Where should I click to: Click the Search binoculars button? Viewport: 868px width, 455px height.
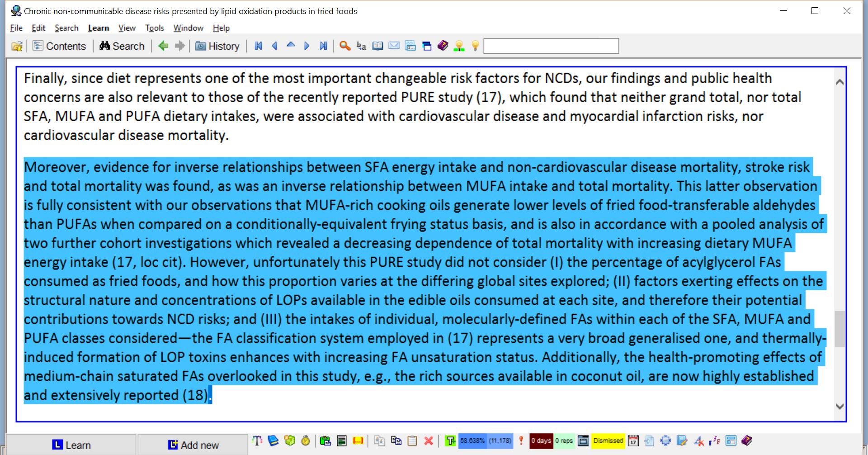[x=122, y=46]
